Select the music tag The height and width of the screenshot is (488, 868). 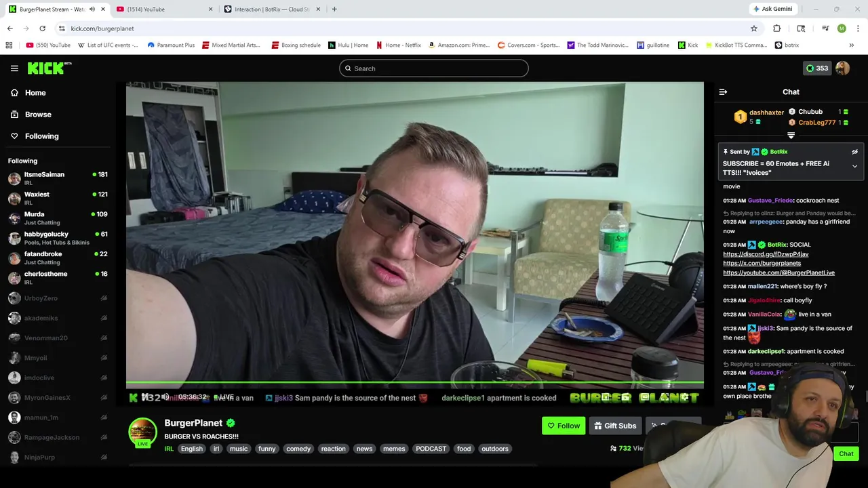click(239, 449)
